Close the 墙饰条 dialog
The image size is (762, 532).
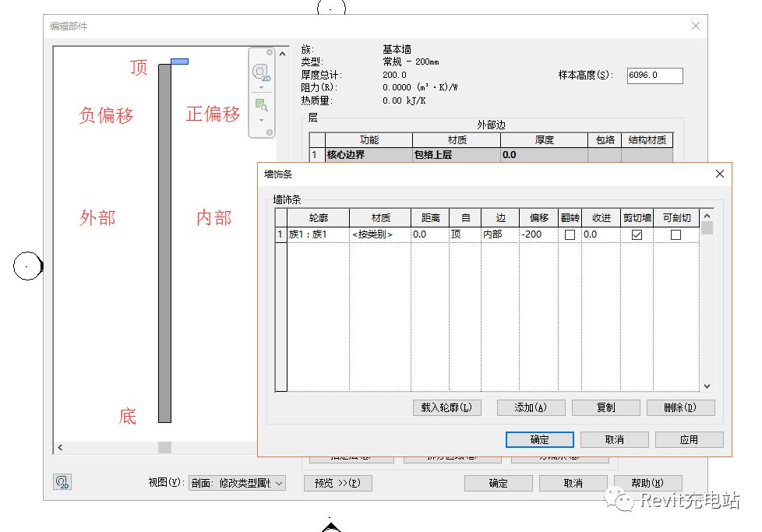[x=720, y=174]
